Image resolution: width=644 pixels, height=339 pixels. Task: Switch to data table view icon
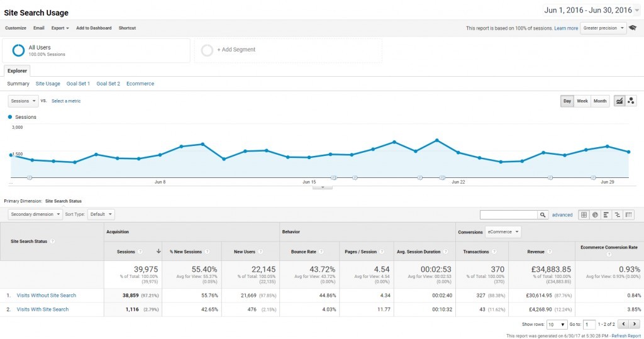coord(584,214)
